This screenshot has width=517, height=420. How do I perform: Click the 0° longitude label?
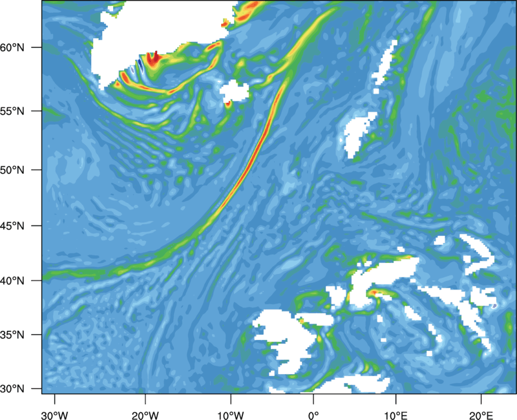[313, 415]
